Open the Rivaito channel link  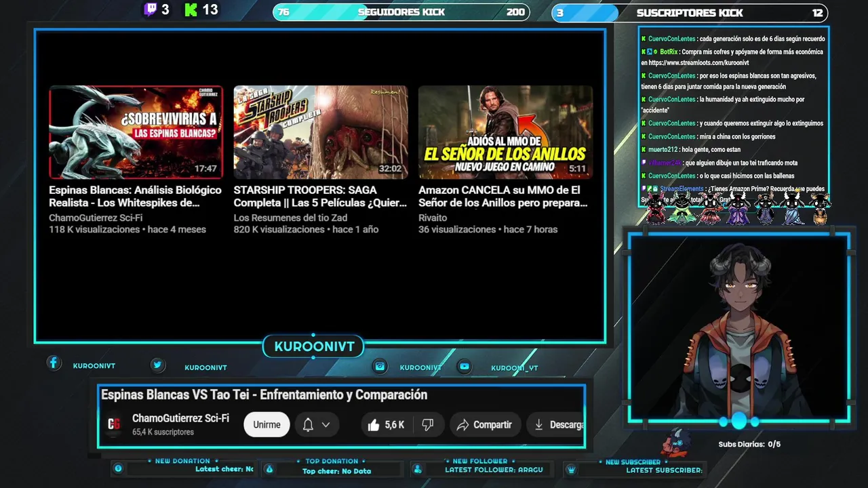(433, 218)
